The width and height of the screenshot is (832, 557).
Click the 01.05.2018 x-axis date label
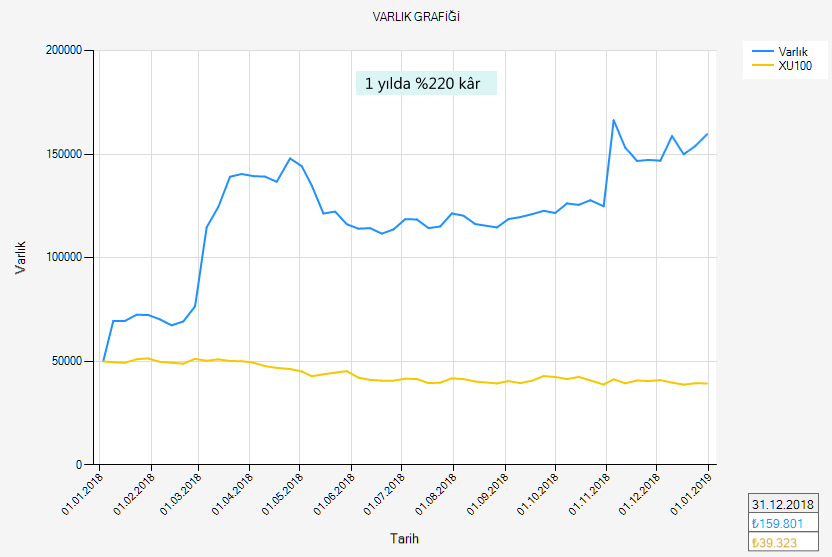pyautogui.click(x=284, y=493)
